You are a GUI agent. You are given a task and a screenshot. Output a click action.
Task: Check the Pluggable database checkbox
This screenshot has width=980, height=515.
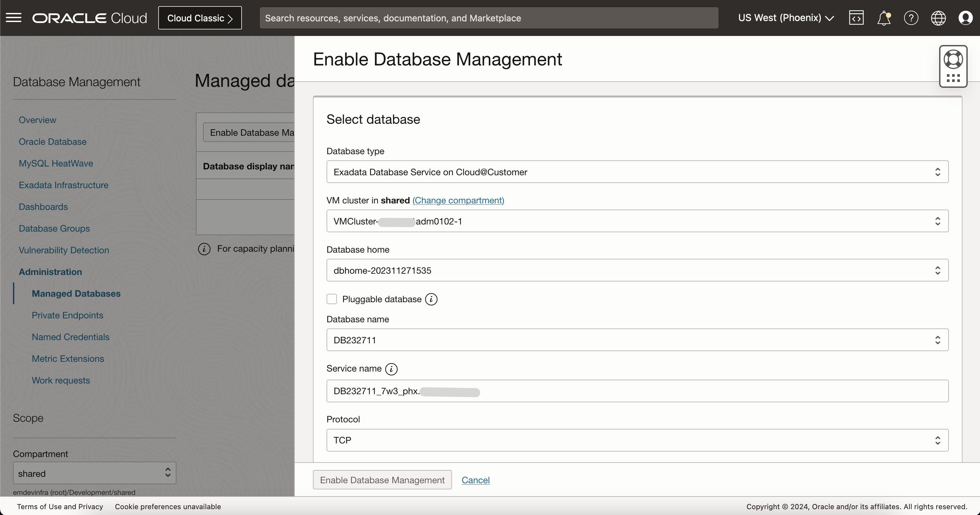[332, 299]
